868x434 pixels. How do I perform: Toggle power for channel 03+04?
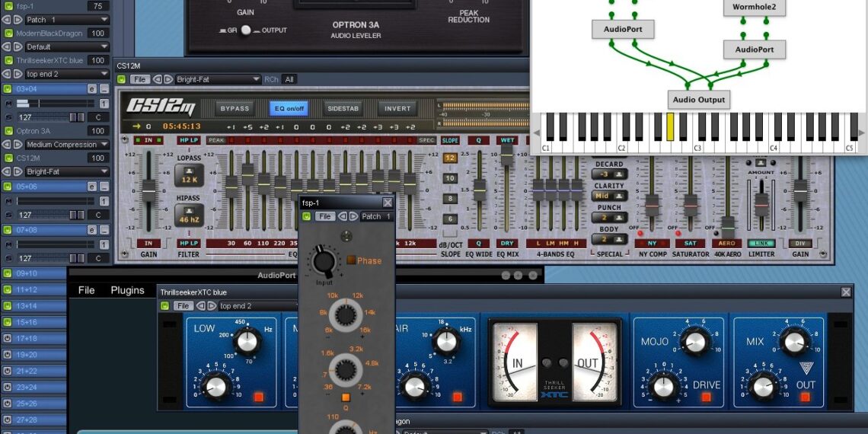(x=8, y=88)
